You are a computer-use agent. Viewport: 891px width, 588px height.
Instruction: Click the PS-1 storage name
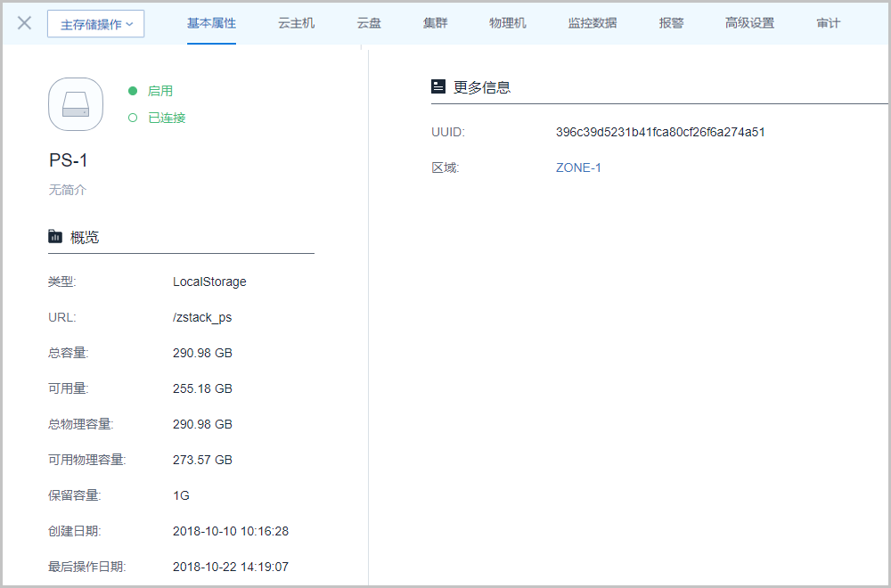[69, 161]
